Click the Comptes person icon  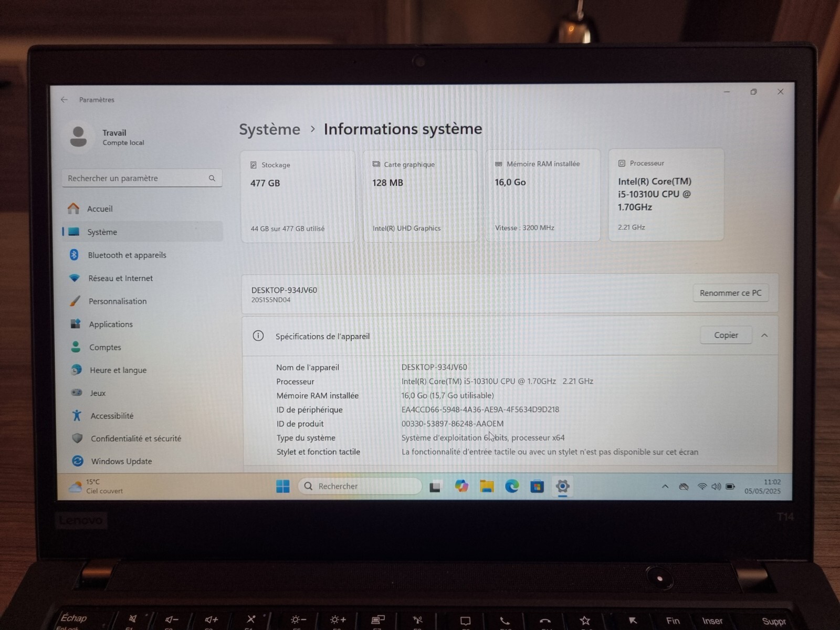coord(76,347)
